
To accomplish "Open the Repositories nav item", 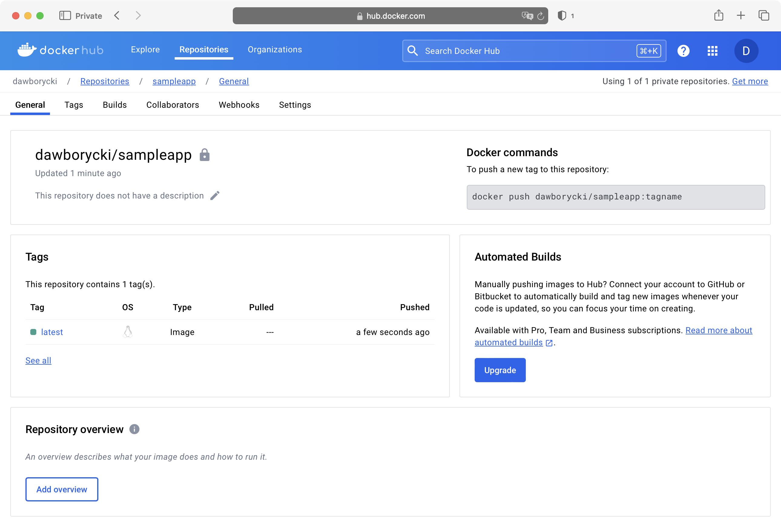I will pos(204,49).
